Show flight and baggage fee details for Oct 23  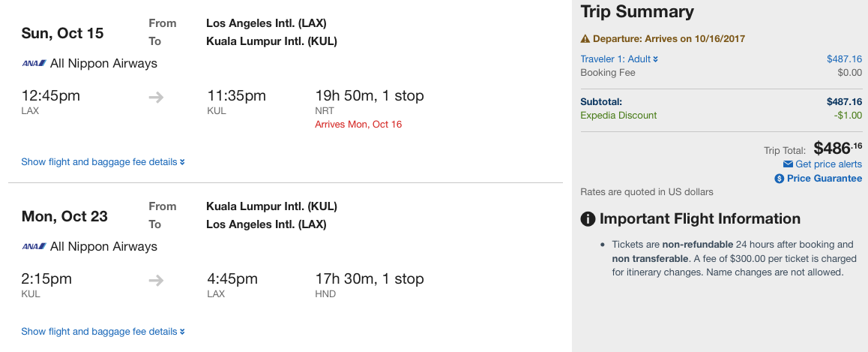coord(103,332)
